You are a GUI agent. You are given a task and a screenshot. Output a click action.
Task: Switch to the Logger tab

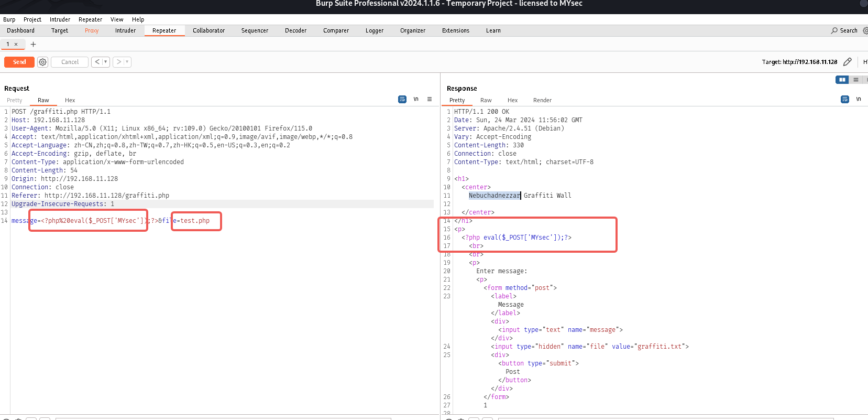click(x=375, y=30)
